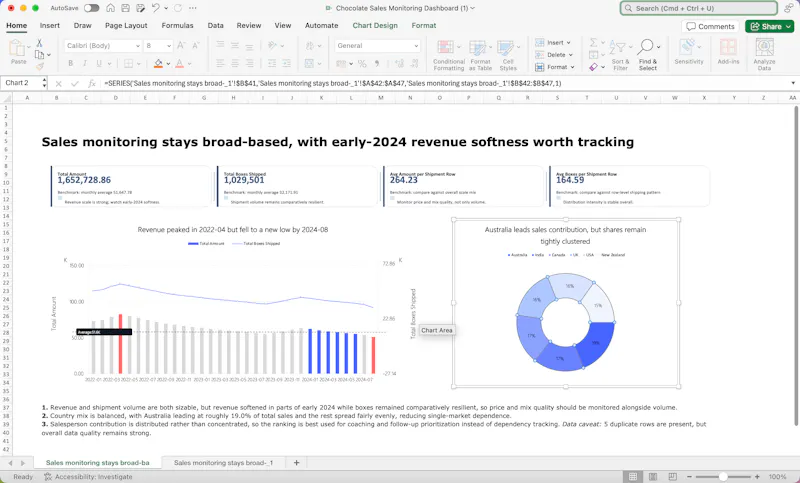The height and width of the screenshot is (483, 800).
Task: Zoom out with the minus button
Action: click(689, 477)
